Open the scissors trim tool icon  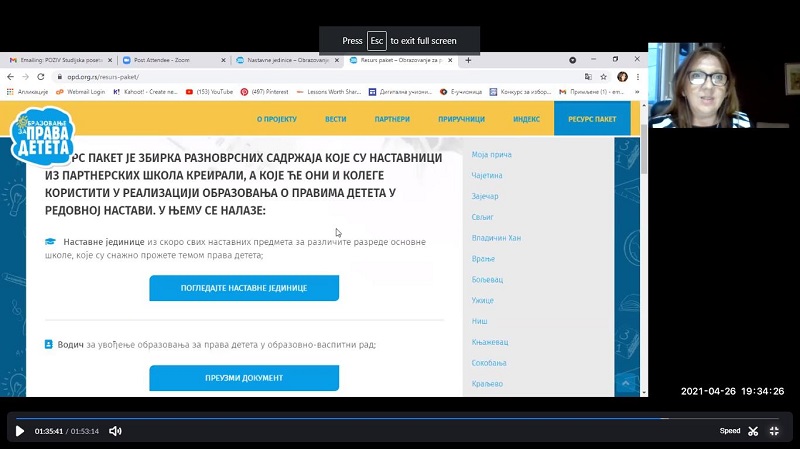click(753, 431)
